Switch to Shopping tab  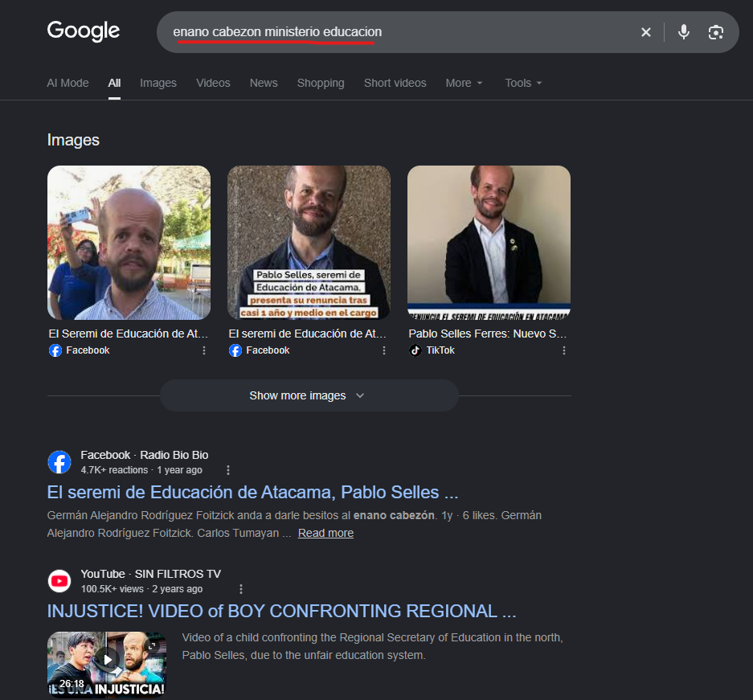[321, 83]
